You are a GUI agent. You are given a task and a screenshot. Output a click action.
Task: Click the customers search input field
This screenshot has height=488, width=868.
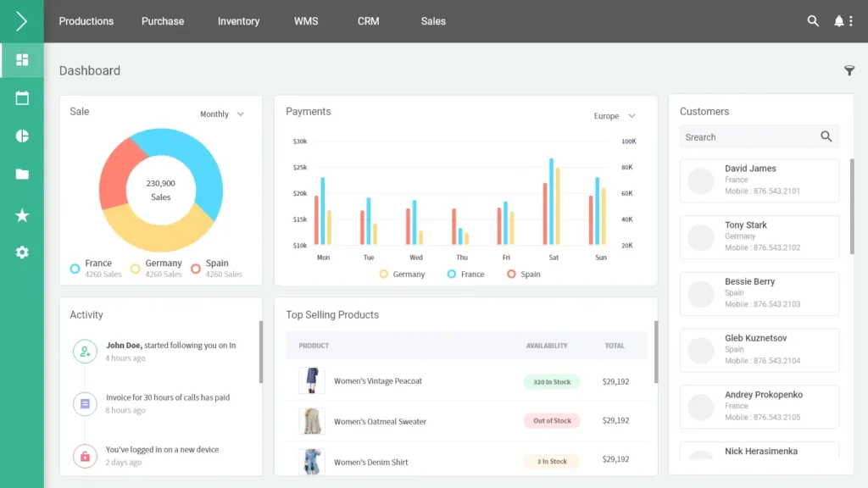(746, 137)
